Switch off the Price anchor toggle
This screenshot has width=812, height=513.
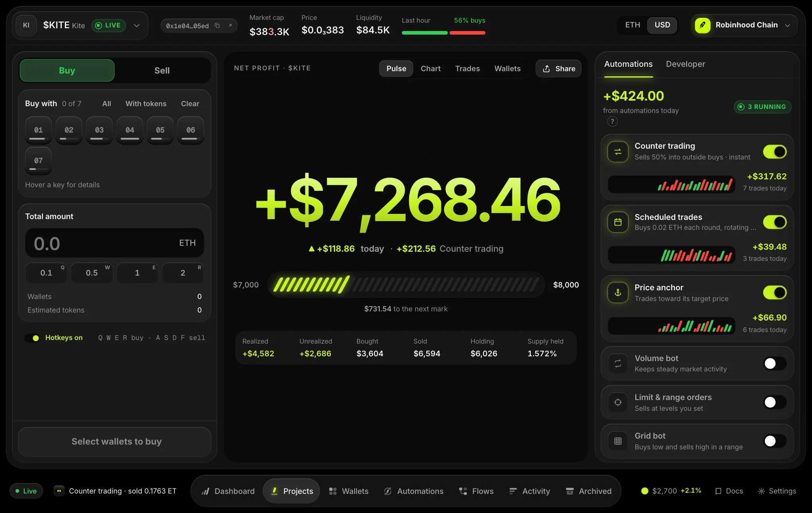point(775,293)
